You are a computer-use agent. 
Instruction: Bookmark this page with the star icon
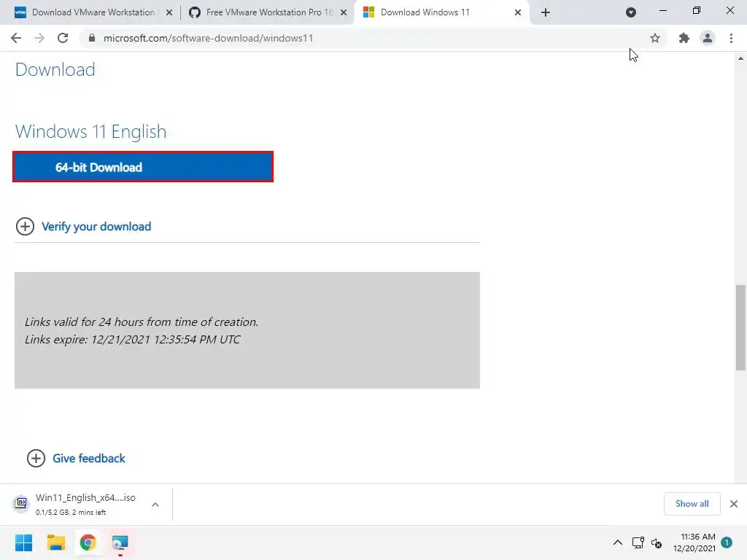pos(655,38)
